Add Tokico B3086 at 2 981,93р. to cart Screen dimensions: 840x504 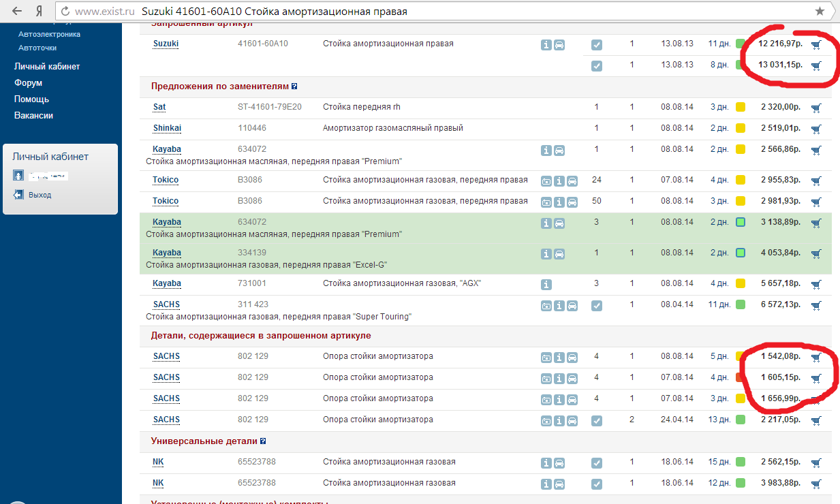point(816,202)
